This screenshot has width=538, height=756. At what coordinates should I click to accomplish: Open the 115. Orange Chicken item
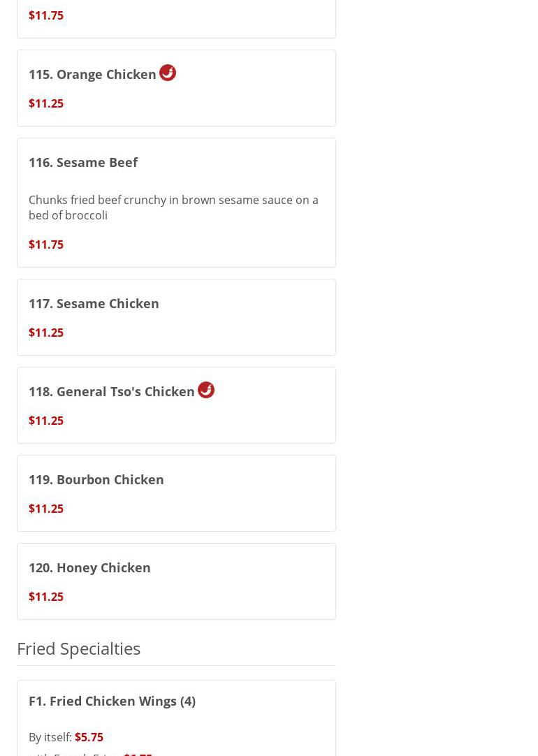92,74
